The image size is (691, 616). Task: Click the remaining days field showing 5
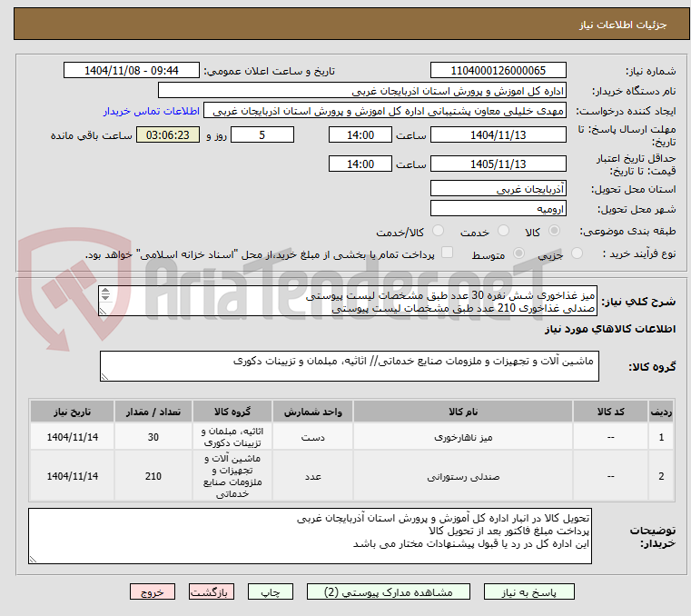coord(262,135)
